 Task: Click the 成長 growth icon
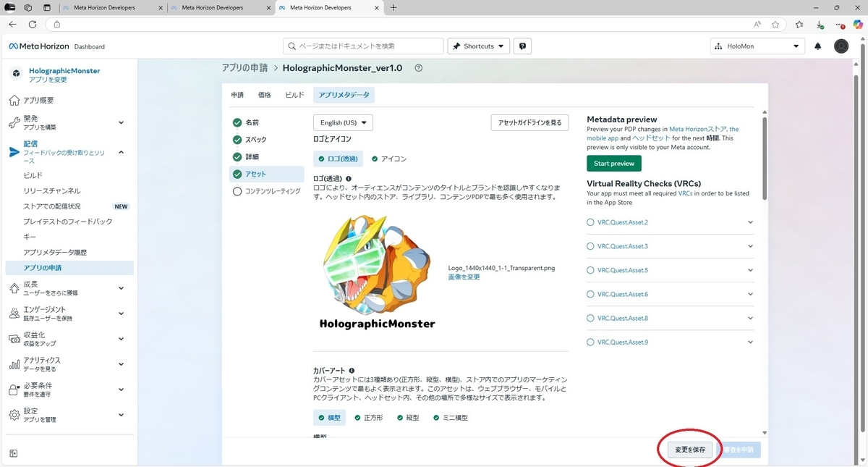pyautogui.click(x=14, y=288)
